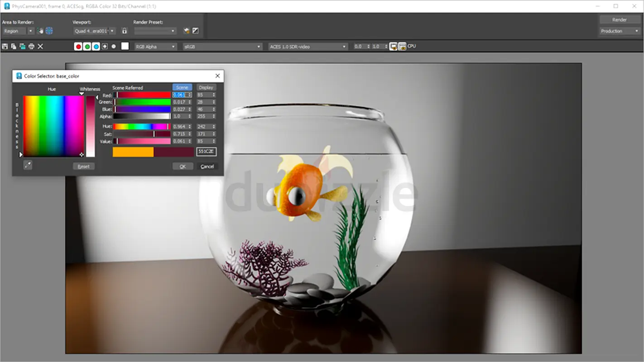The image size is (644, 362).
Task: Switch to the Scene color tab
Action: point(182,88)
